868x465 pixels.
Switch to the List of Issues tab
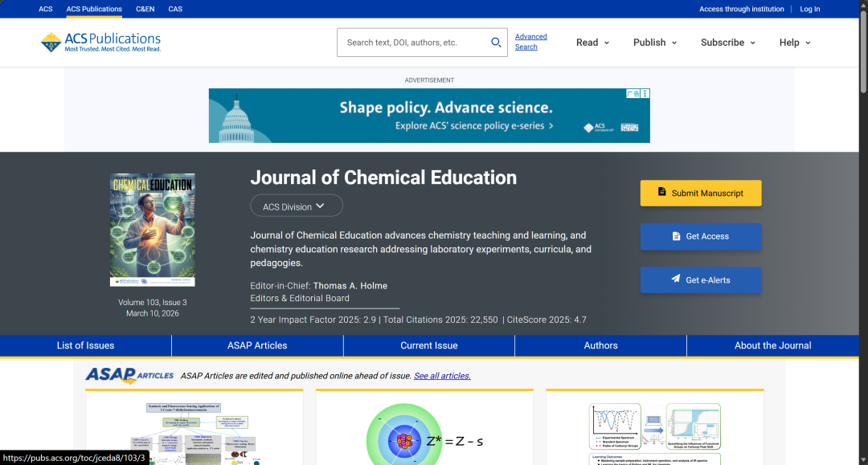pos(86,345)
